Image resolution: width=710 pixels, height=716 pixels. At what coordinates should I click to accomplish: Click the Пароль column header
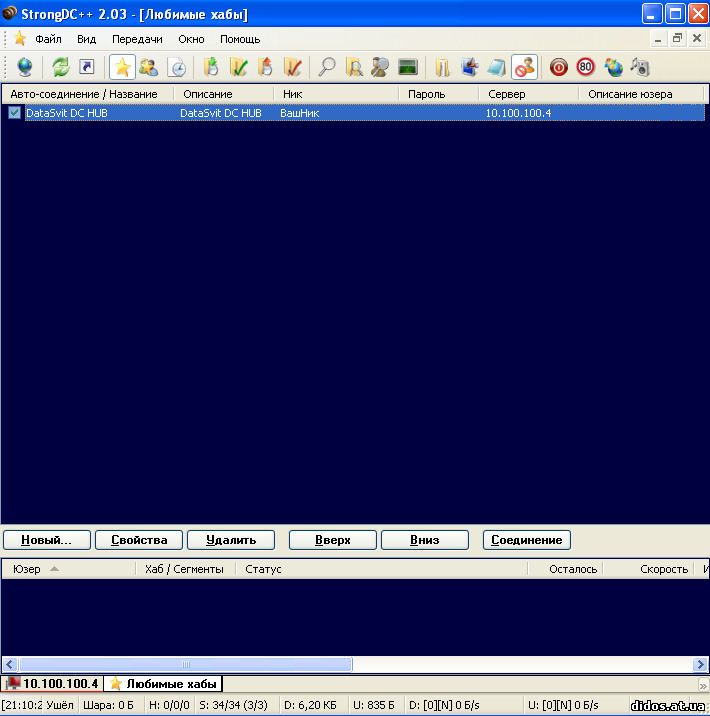(x=438, y=94)
